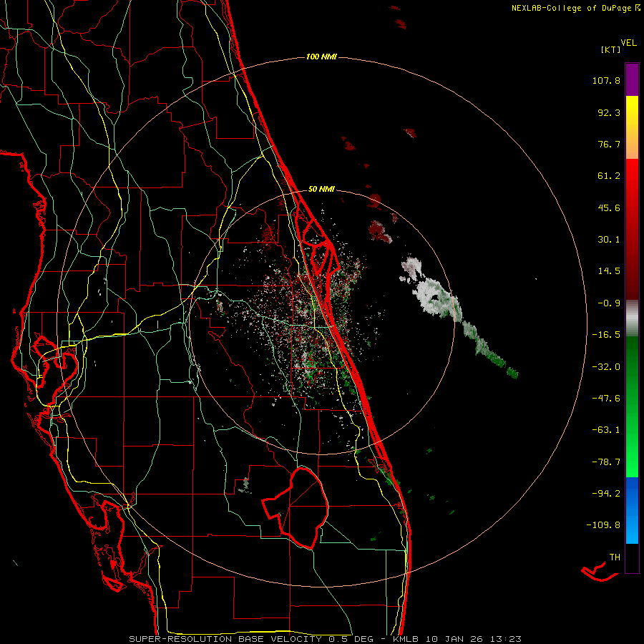
Task: Select the -0.9 velocity scale value
Action: [x=609, y=303]
